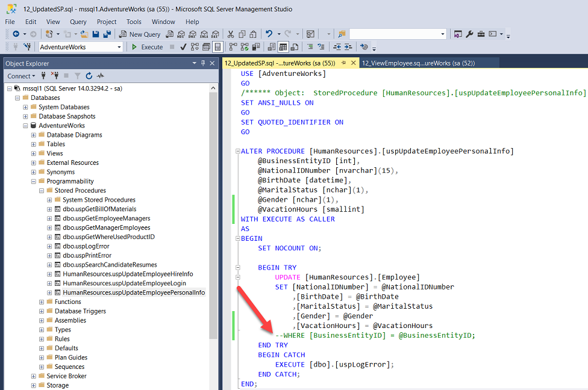Toggle Include Live Query Statistics
Image resolution: width=588 pixels, height=390 pixels.
(x=245, y=47)
